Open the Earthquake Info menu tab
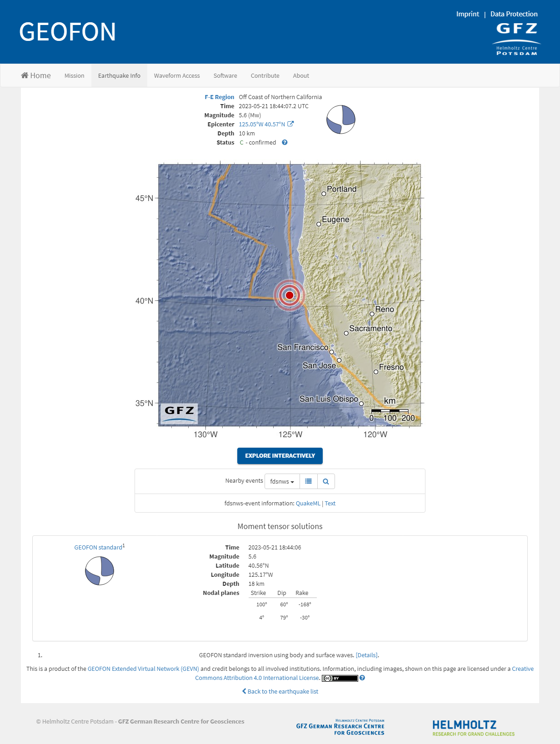This screenshot has width=560, height=744. coord(119,75)
